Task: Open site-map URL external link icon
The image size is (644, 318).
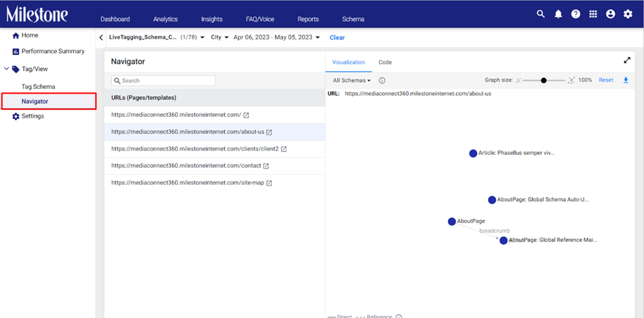Action: [269, 183]
